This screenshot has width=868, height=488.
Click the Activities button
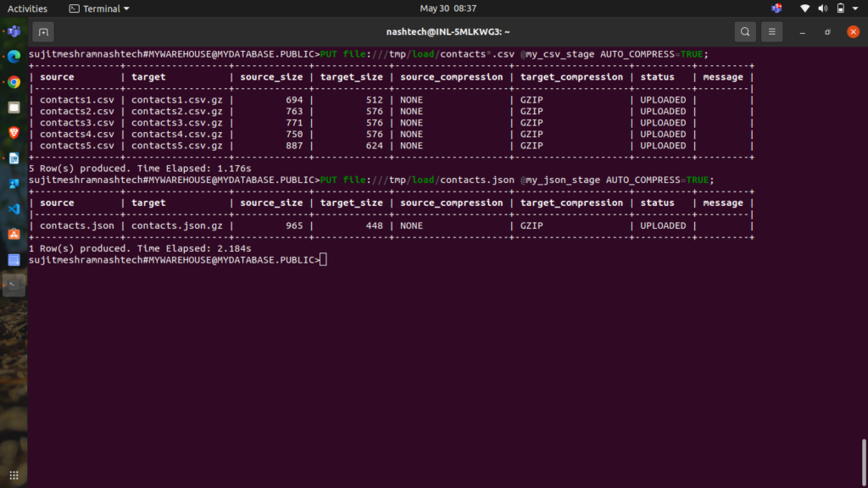click(x=27, y=8)
